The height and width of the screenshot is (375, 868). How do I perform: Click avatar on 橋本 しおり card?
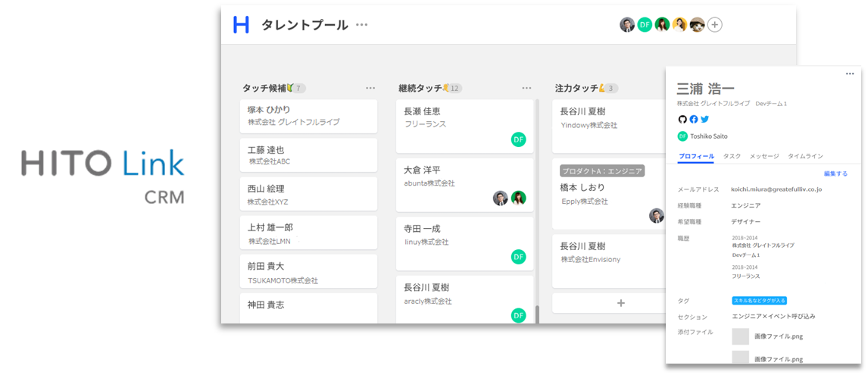[x=657, y=215]
